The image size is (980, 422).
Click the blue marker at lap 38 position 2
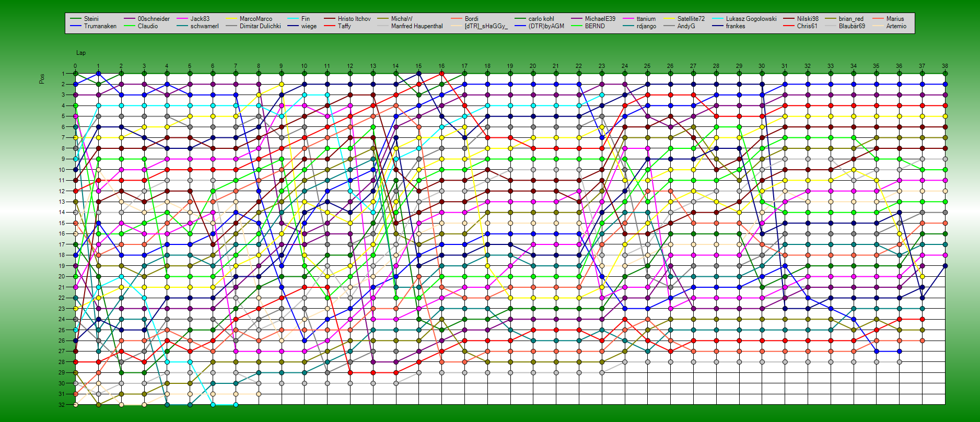945,84
